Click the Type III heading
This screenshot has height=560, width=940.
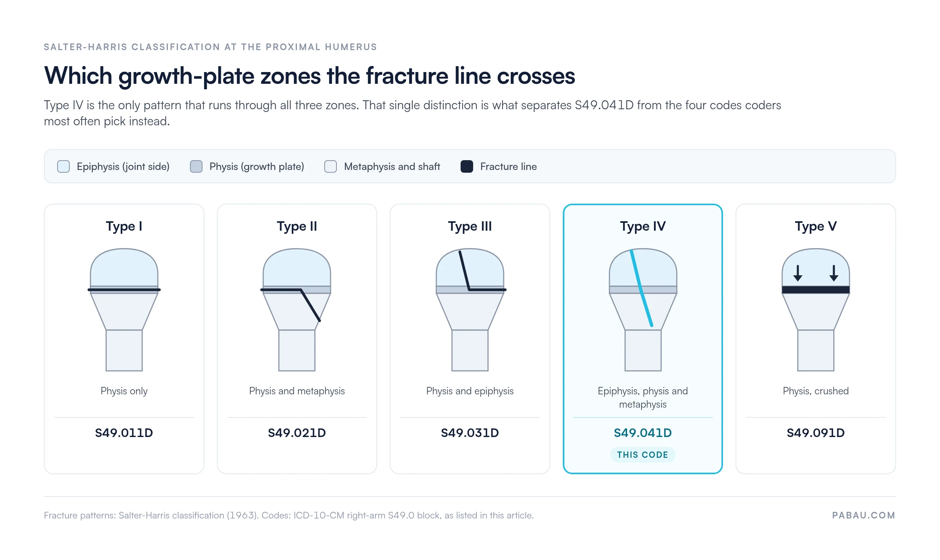pyautogui.click(x=470, y=226)
